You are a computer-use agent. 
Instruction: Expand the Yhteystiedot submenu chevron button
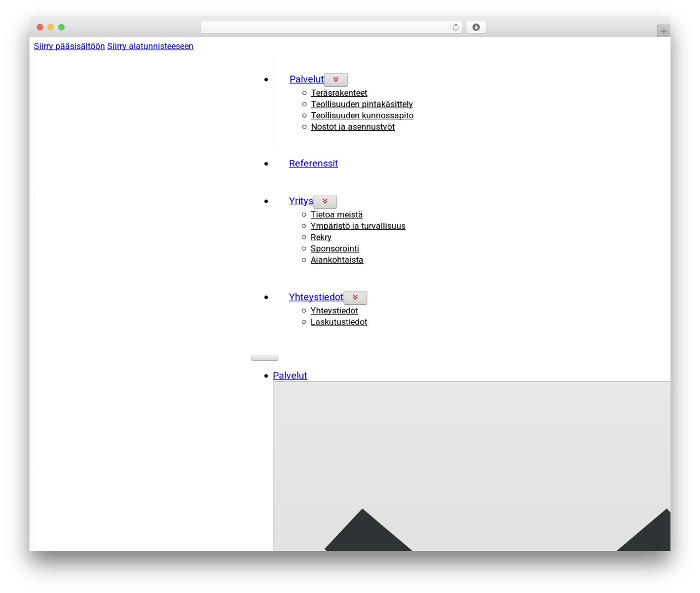click(x=355, y=298)
